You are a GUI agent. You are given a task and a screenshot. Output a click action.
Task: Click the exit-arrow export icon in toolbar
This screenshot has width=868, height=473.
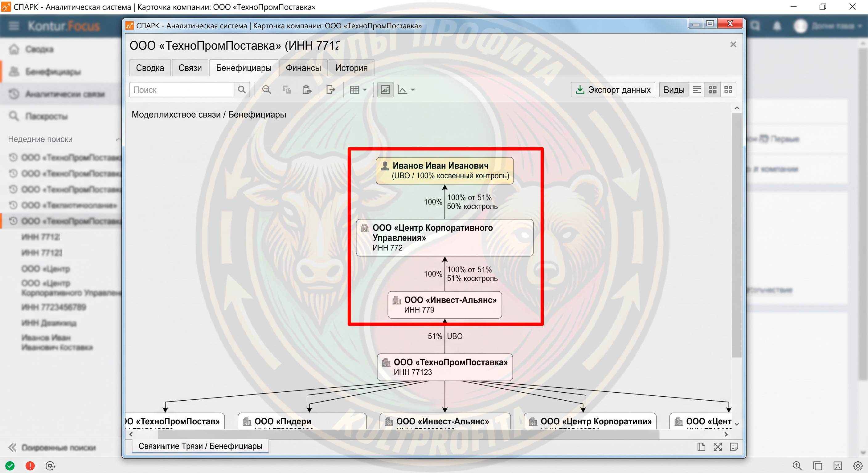point(330,90)
